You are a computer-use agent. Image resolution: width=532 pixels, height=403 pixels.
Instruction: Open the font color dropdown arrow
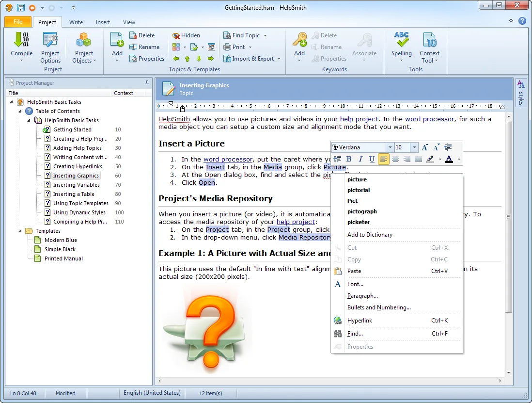(x=459, y=159)
